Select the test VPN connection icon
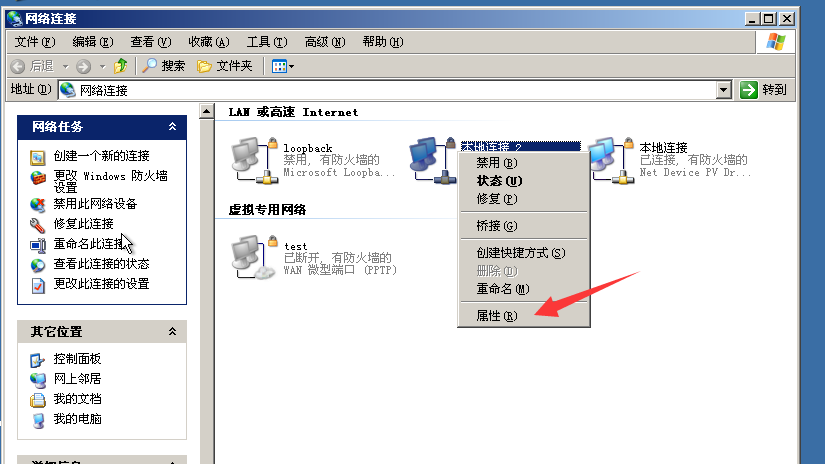The width and height of the screenshot is (825, 464). point(255,257)
